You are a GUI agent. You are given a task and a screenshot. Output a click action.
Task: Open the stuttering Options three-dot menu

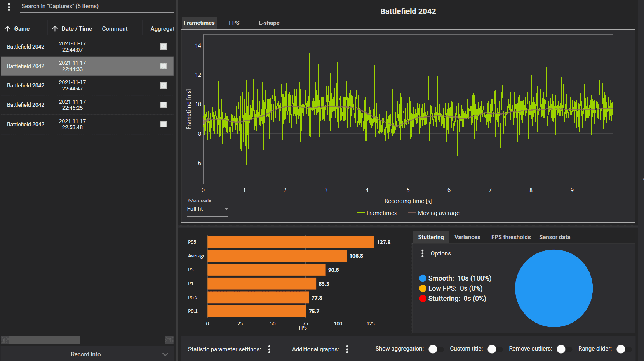[x=423, y=253]
